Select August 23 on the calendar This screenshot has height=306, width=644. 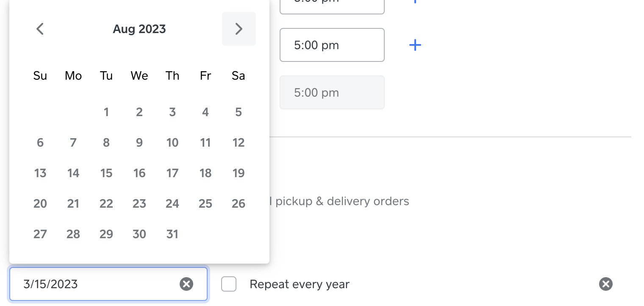coord(139,203)
